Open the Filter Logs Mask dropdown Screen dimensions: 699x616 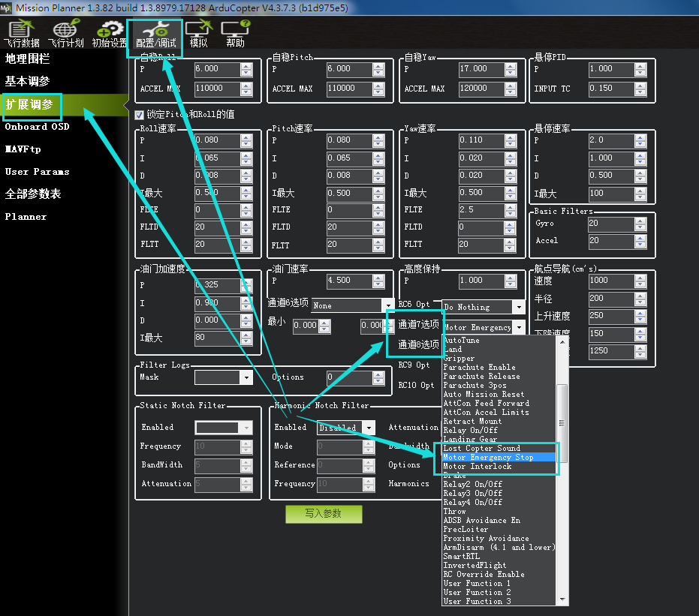tap(246, 377)
